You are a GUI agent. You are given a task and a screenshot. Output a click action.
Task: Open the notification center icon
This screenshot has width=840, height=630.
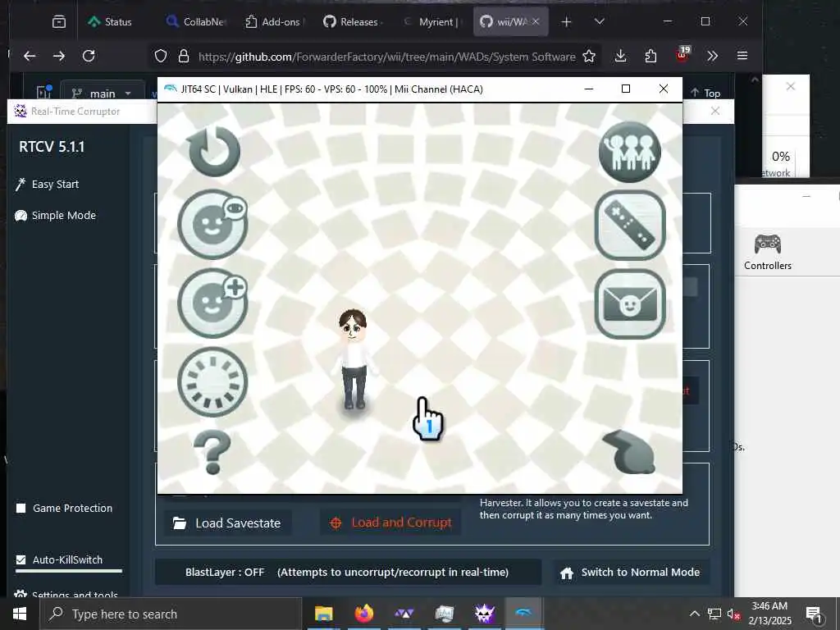pyautogui.click(x=815, y=614)
